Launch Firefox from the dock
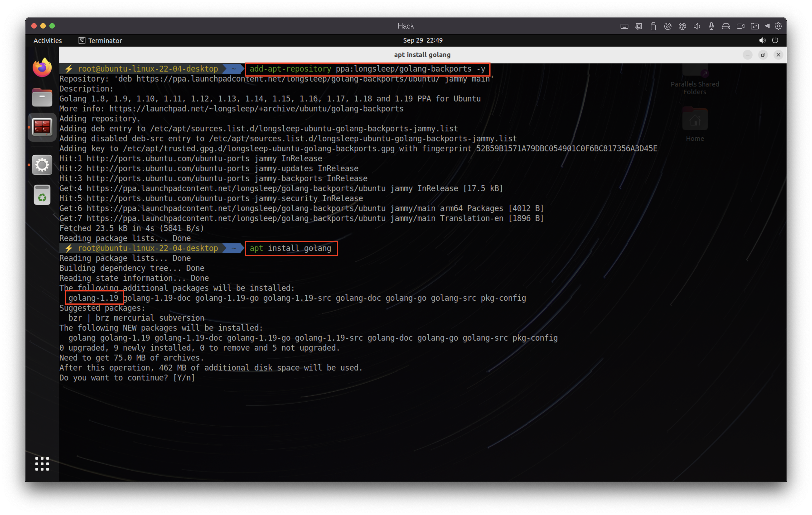812x515 pixels. (x=42, y=68)
